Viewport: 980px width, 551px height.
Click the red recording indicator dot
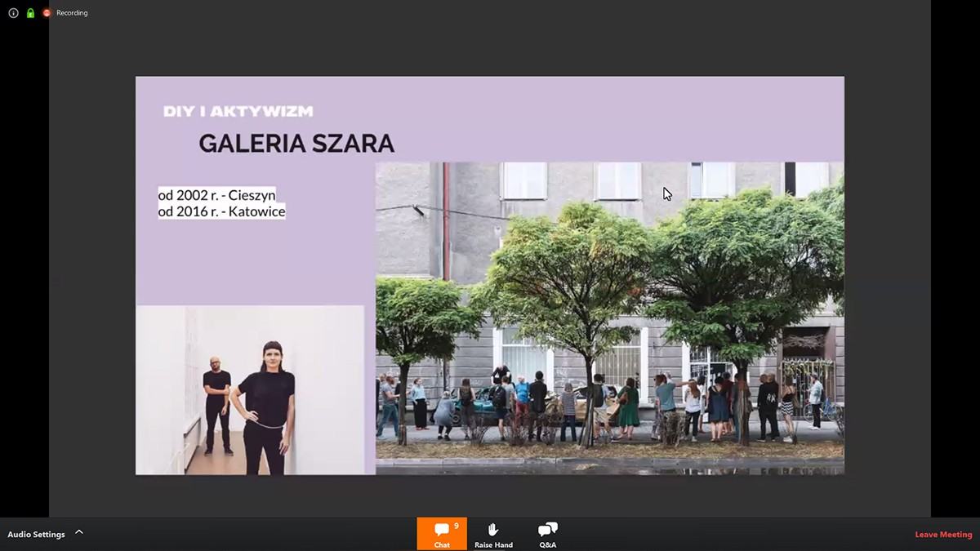47,13
